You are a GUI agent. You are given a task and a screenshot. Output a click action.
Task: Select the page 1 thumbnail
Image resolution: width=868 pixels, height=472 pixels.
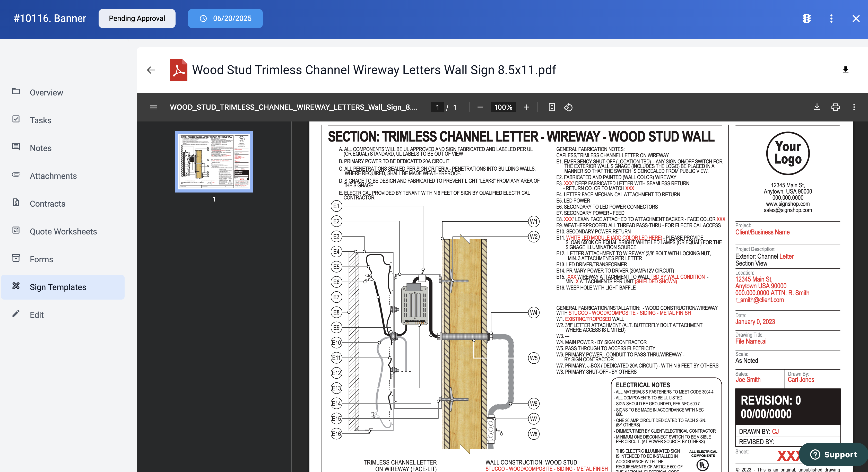[x=214, y=162]
